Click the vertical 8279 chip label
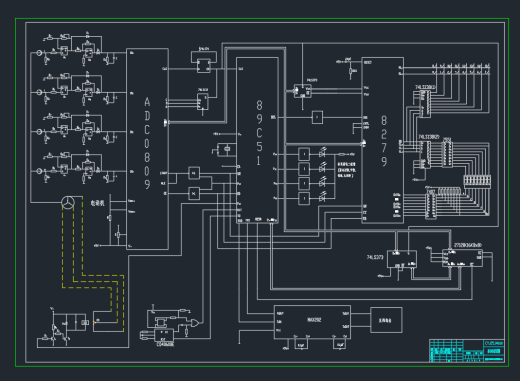 384,141
